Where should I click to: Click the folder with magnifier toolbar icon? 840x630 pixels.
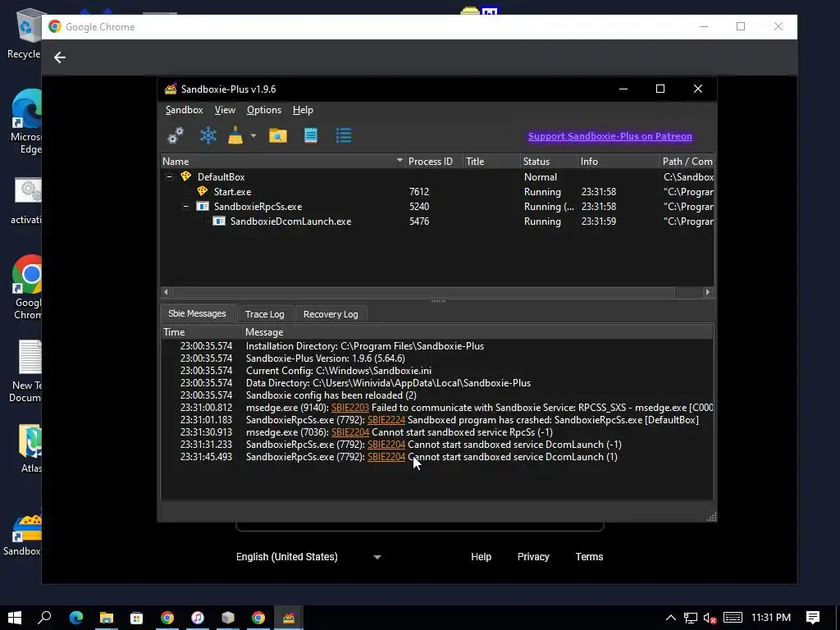(277, 135)
